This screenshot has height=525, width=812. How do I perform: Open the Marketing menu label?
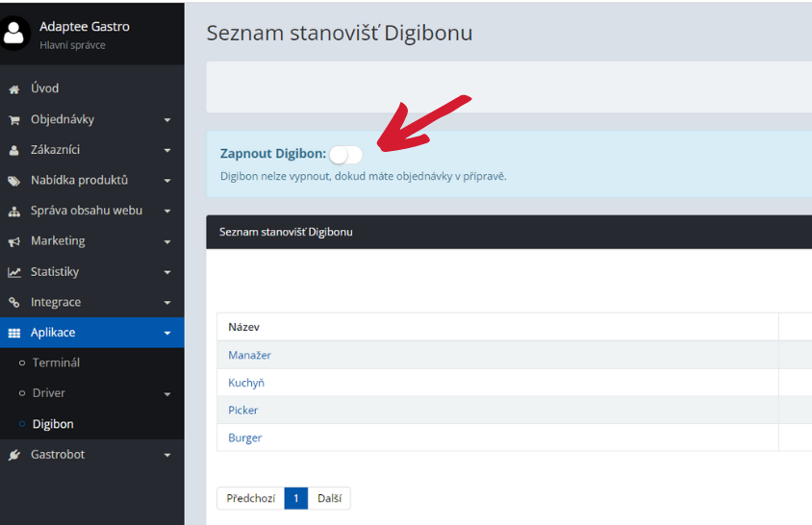pyautogui.click(x=58, y=240)
